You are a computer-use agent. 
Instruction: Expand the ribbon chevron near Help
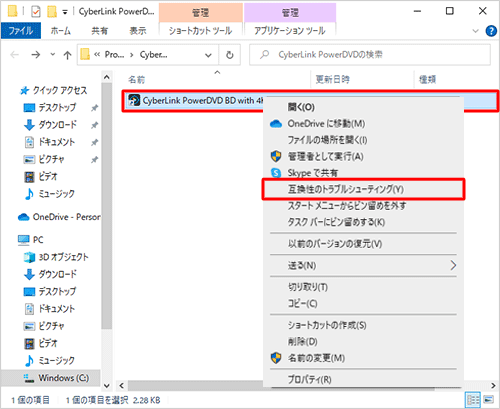476,31
